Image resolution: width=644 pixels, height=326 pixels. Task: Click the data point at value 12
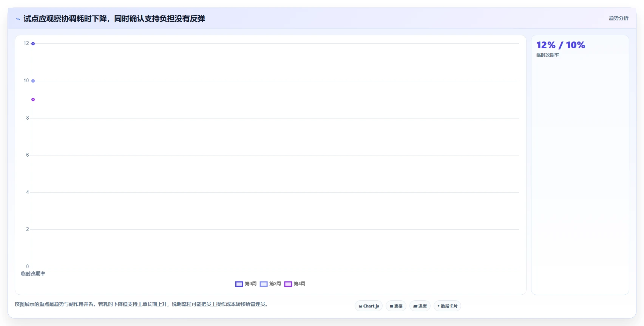pos(33,44)
